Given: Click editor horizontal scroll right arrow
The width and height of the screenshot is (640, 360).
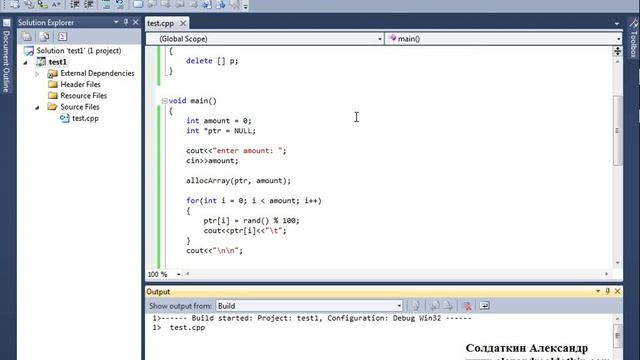Looking at the screenshot, I should [607, 274].
